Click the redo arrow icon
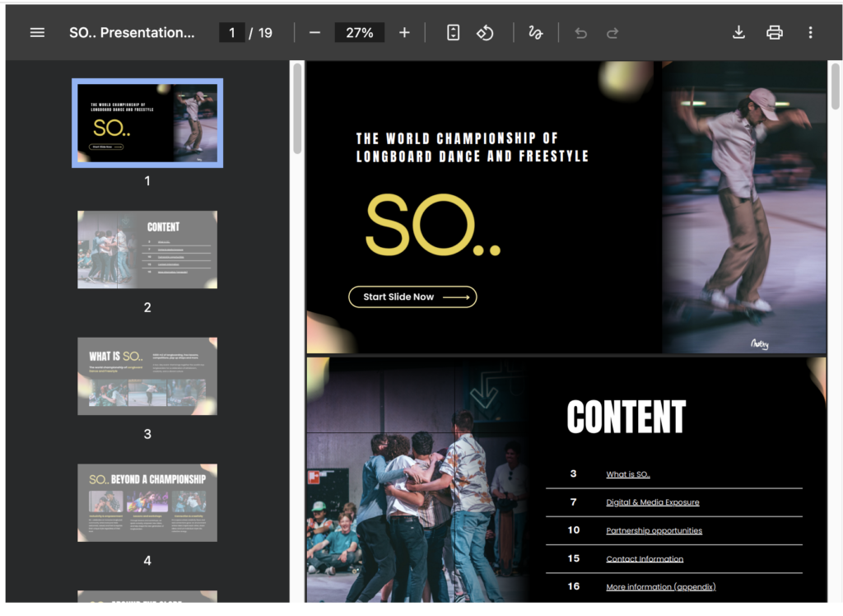The height and width of the screenshot is (616, 843). pyautogui.click(x=612, y=33)
